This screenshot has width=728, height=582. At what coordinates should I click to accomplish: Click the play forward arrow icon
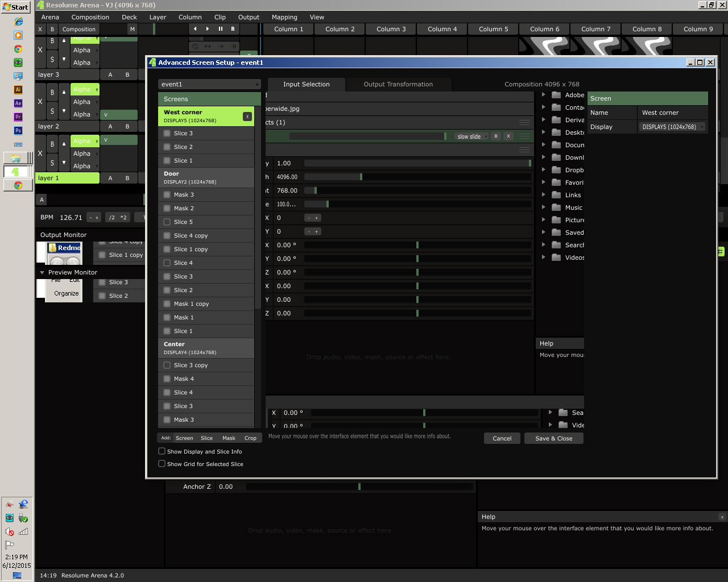(x=208, y=29)
